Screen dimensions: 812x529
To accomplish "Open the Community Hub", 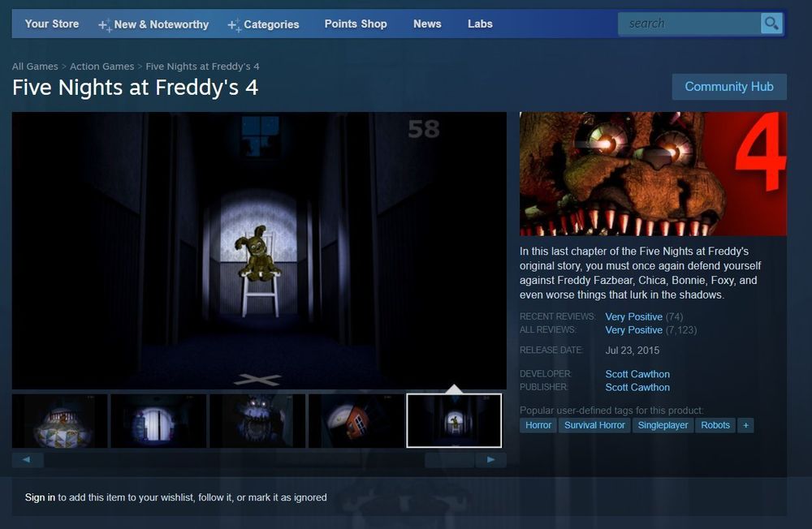I will point(729,87).
